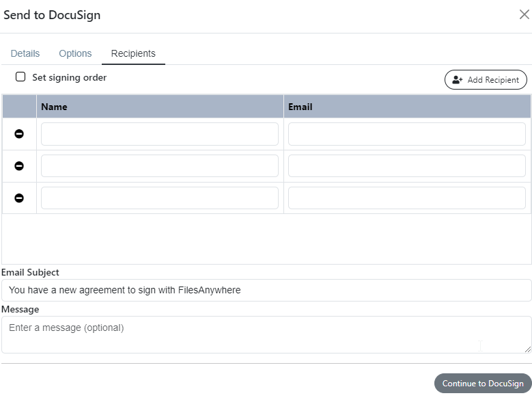The image size is (532, 400).
Task: Remove the second recipient row
Action: 19,165
